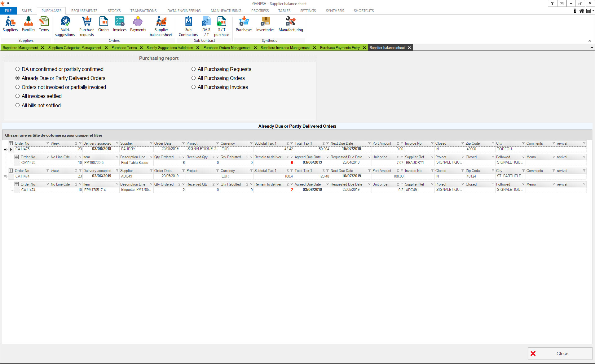
Task: Select DA unconfirmed or partially confirmed option
Action: [x=18, y=69]
